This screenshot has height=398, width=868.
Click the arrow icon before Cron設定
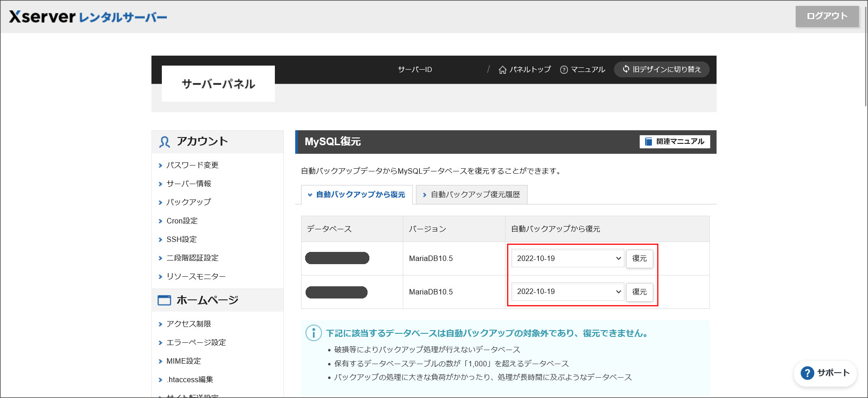pyautogui.click(x=160, y=221)
